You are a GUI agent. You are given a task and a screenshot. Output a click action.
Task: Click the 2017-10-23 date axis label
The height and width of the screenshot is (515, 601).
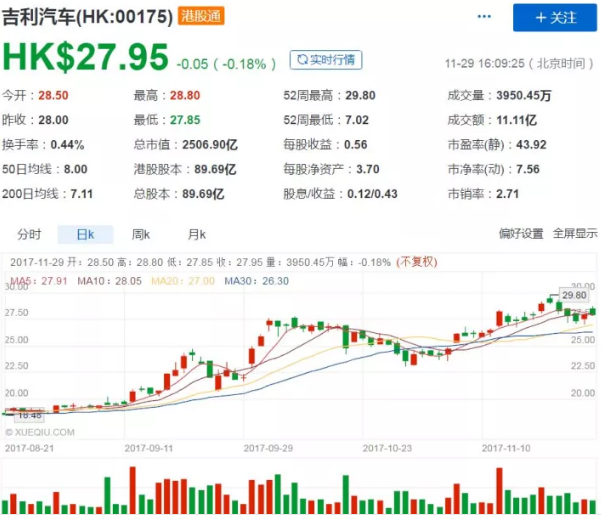pyautogui.click(x=387, y=448)
